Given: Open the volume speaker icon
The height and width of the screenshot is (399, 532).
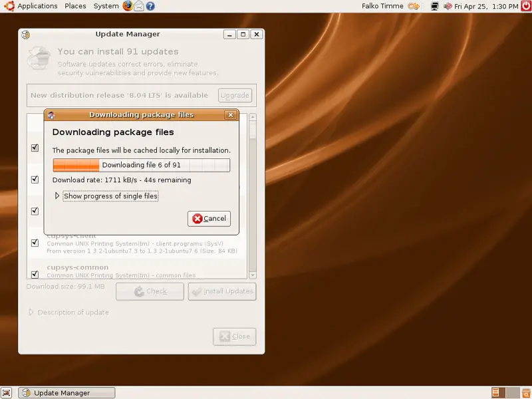Looking at the screenshot, I should coord(448,6).
